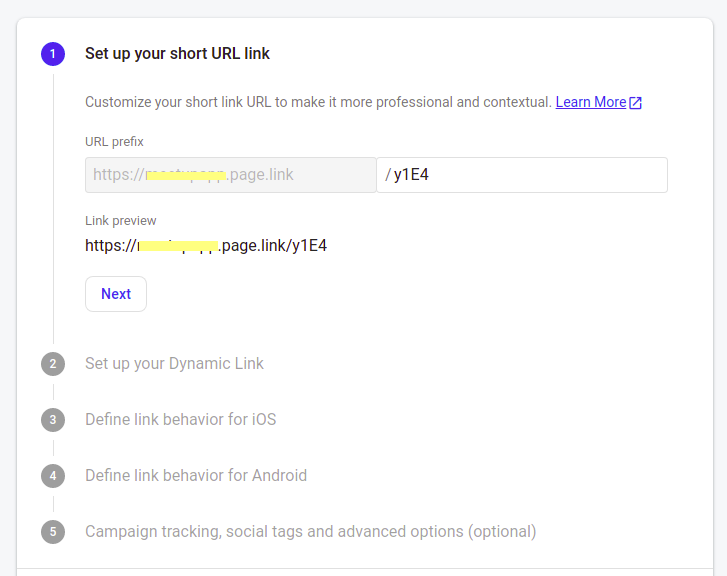The height and width of the screenshot is (576, 727).
Task: Click the 'Link preview' label
Action: pyautogui.click(x=120, y=220)
